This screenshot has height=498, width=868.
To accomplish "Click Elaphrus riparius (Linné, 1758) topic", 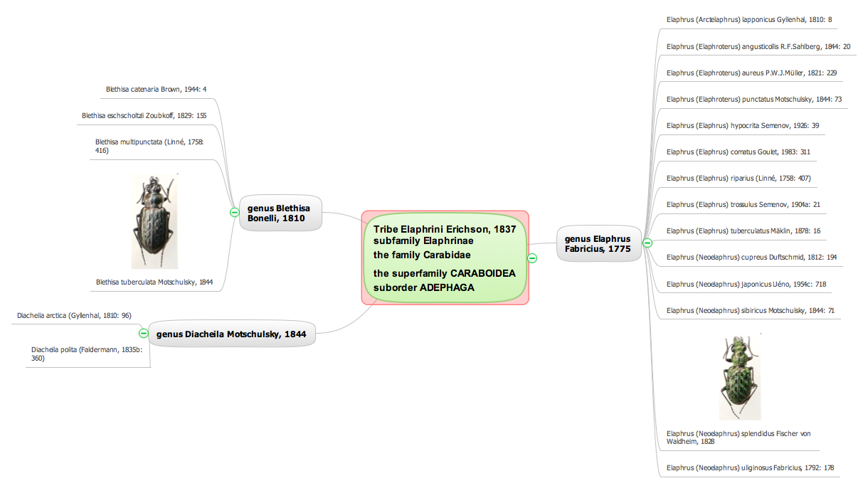I will pos(739,178).
